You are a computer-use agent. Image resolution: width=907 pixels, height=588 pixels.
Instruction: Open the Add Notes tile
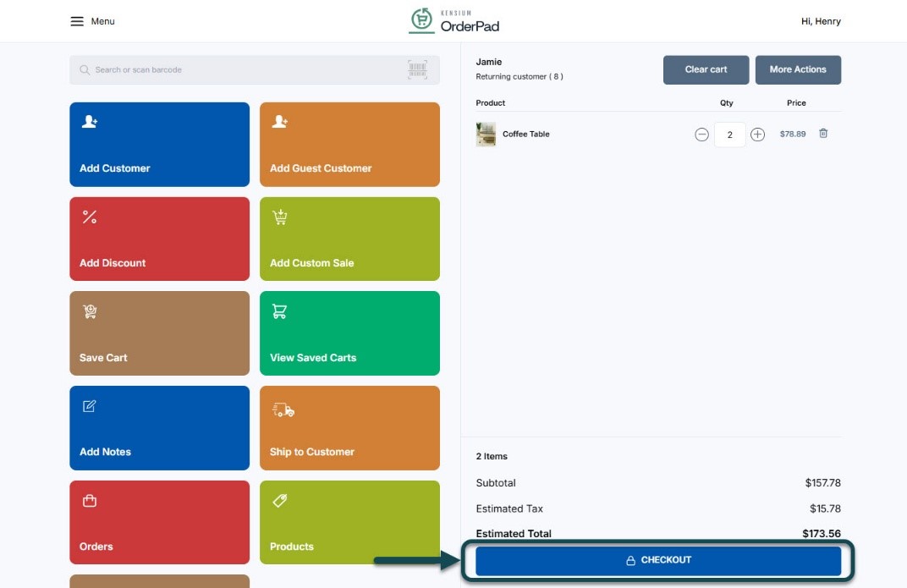point(160,428)
